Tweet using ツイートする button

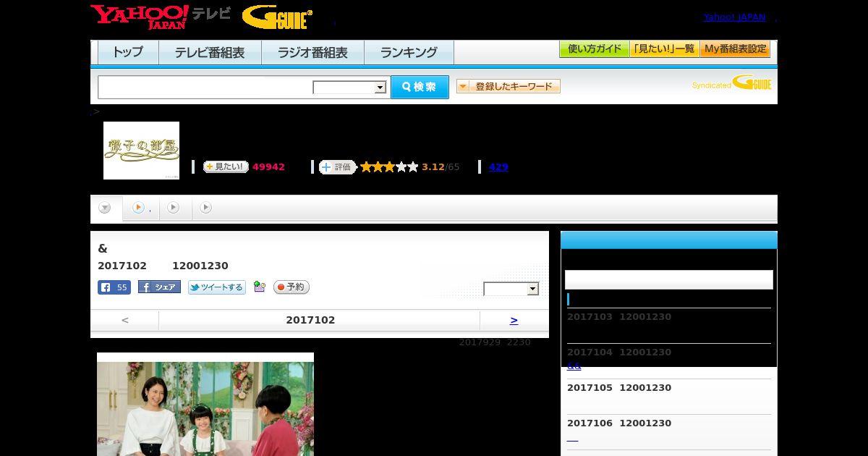pos(217,287)
